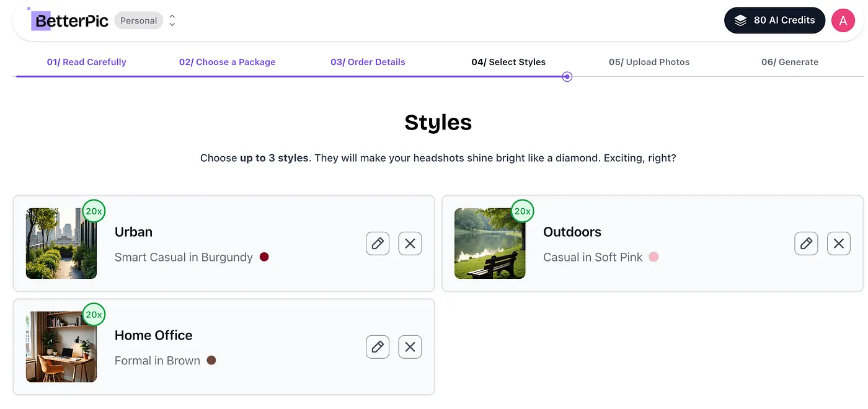868x409 pixels.
Task: Go to step 01 Read Carefully
Action: (86, 62)
